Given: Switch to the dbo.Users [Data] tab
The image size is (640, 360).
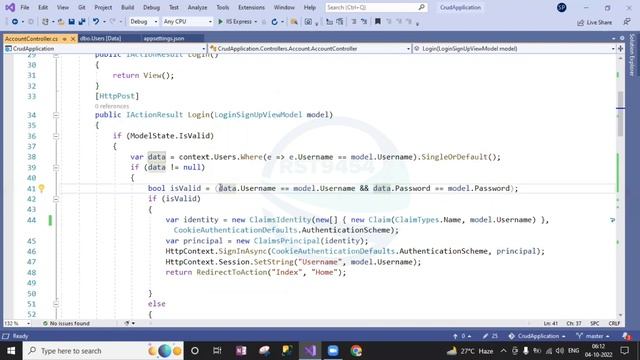Looking at the screenshot, I should pos(101,38).
